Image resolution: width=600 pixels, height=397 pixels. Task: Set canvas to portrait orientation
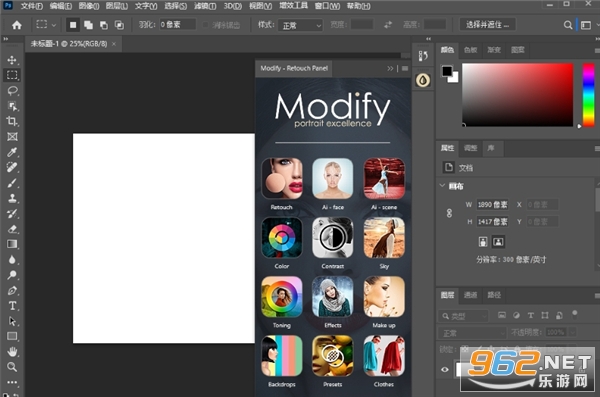pyautogui.click(x=483, y=242)
